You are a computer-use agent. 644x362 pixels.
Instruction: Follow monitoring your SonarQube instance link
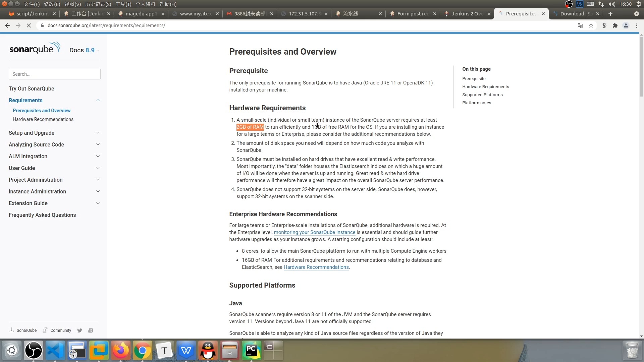click(x=314, y=232)
